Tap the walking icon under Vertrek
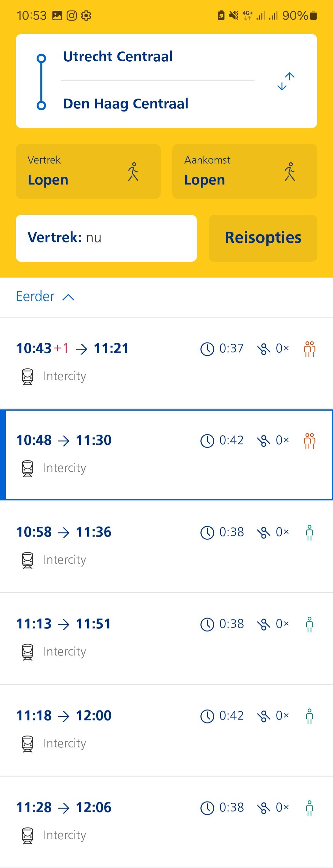This screenshot has width=333, height=868. pos(133,172)
